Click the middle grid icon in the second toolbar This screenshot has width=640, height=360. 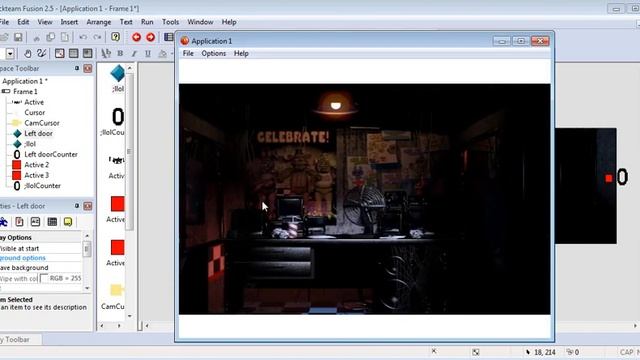(73, 53)
